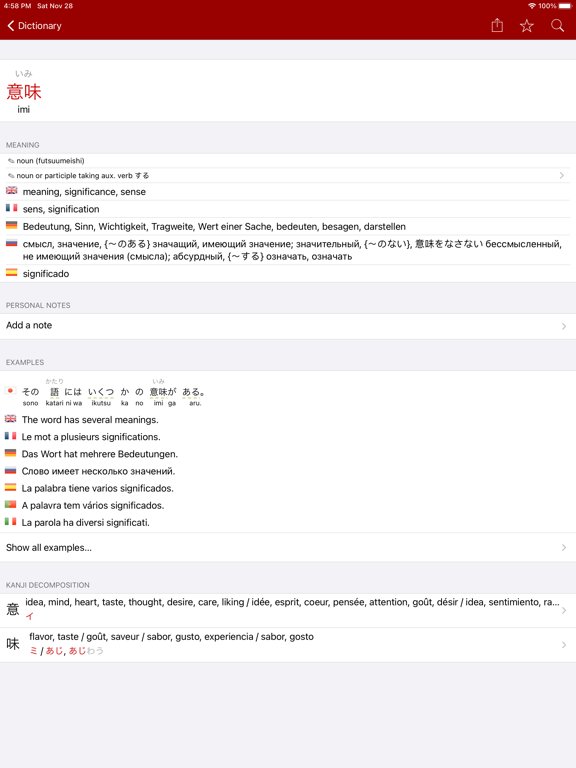Tap the Italian flag beside 'La parola'
The width and height of the screenshot is (576, 768).
(10, 522)
